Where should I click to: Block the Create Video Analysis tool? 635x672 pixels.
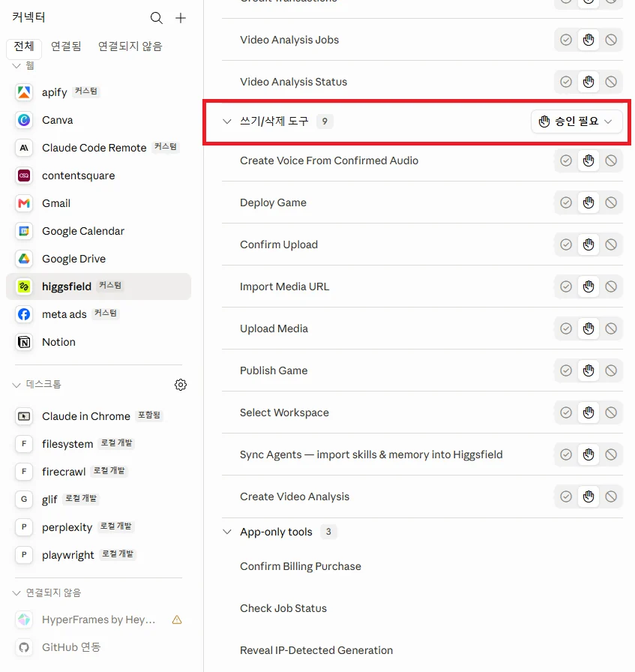point(611,496)
